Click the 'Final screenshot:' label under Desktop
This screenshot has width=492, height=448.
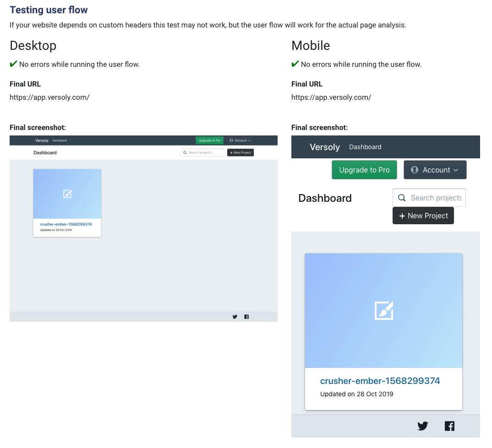click(x=38, y=128)
